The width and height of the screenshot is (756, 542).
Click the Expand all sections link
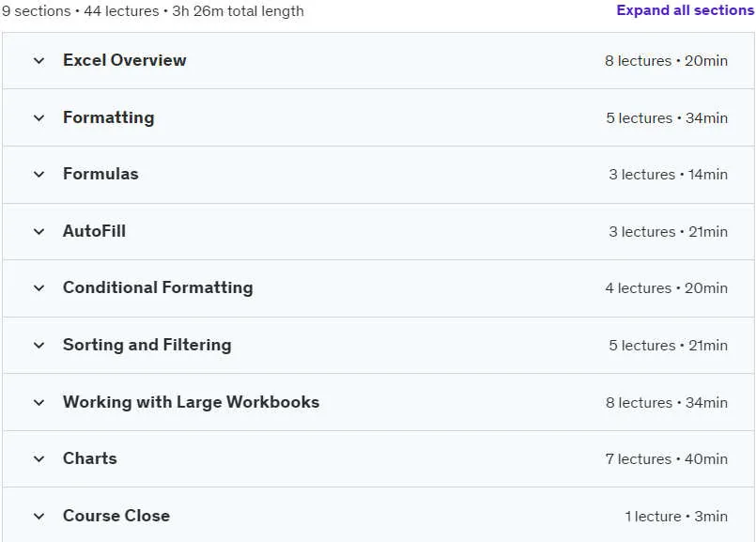pos(686,10)
